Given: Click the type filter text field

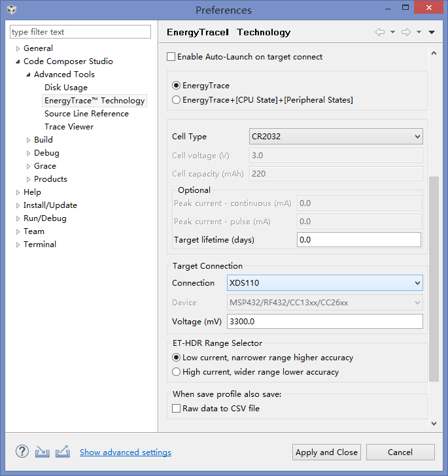Looking at the screenshot, I should [x=80, y=32].
